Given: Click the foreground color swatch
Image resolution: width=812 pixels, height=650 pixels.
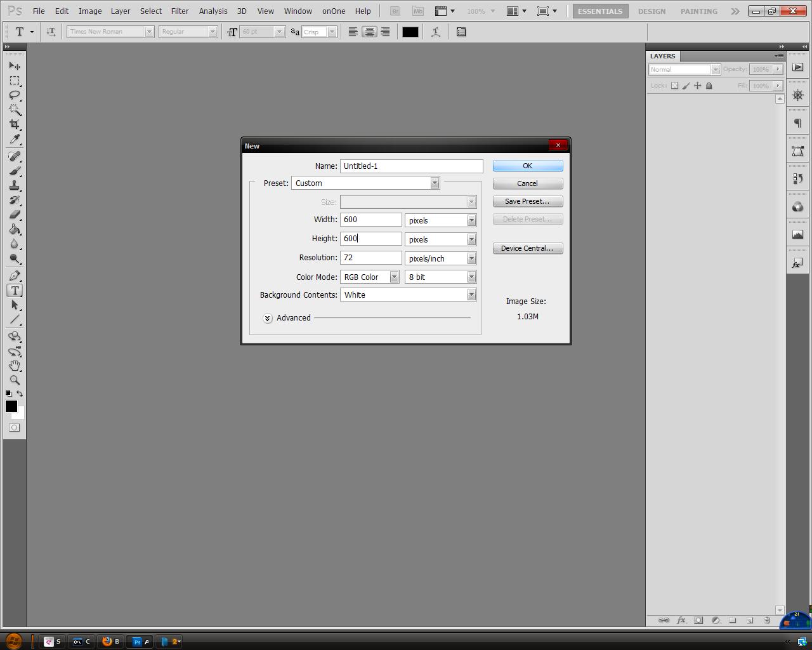Looking at the screenshot, I should [x=11, y=406].
